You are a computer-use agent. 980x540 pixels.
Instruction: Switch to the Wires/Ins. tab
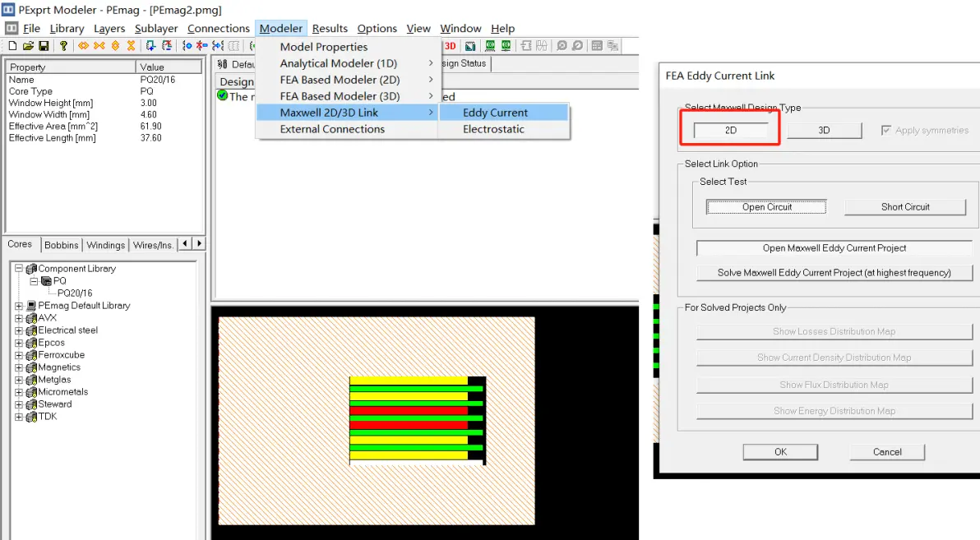point(152,245)
